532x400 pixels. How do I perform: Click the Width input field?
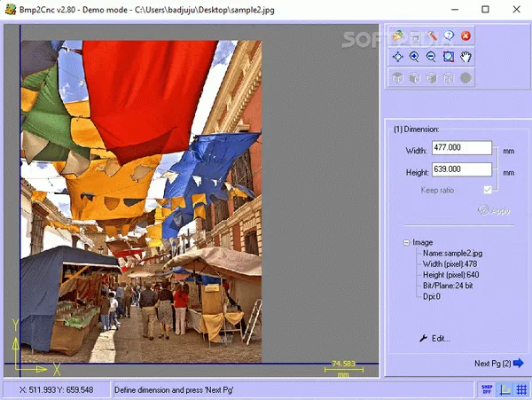pyautogui.click(x=461, y=149)
